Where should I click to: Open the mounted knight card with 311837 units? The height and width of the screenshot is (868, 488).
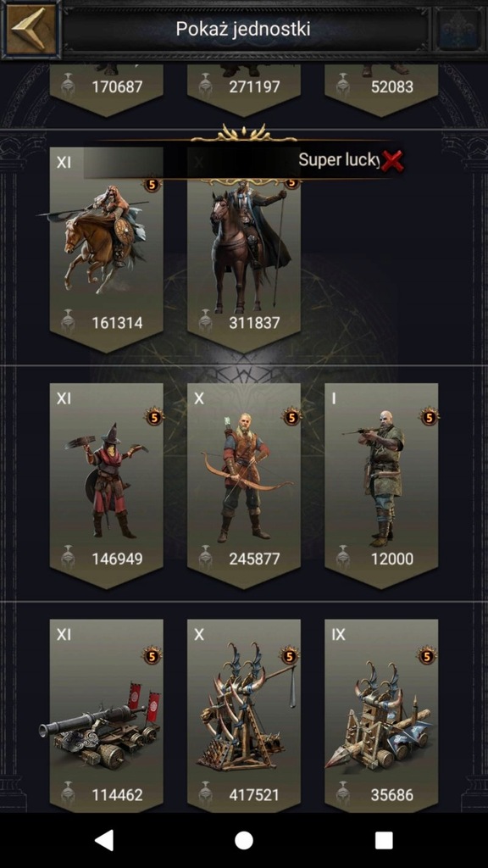(x=244, y=249)
